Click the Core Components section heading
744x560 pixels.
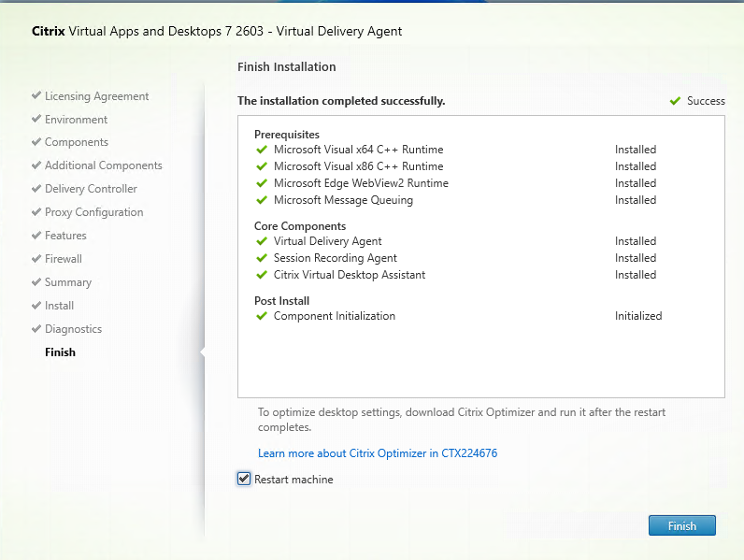tap(300, 226)
